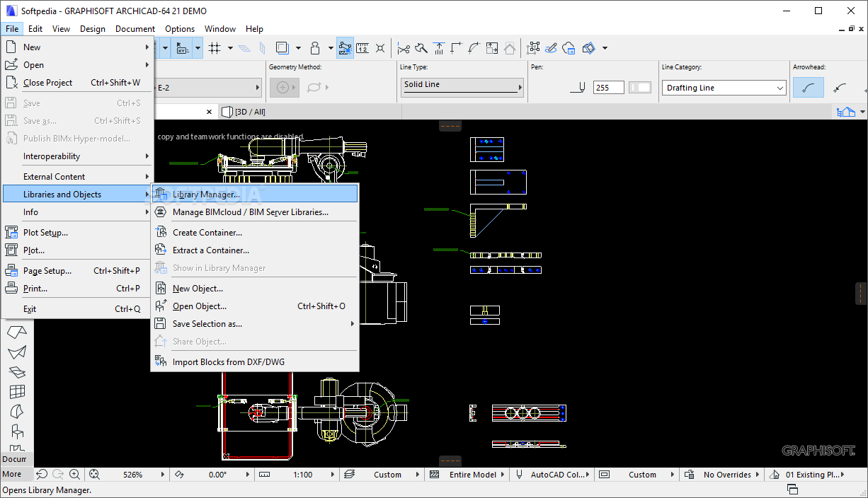Image resolution: width=868 pixels, height=498 pixels.
Task: Choose Import Blocks from DXF/DWG
Action: point(255,362)
